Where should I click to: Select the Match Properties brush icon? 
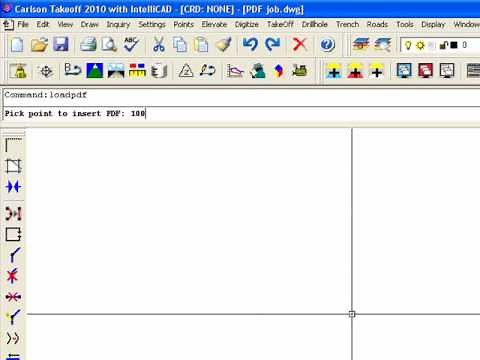(x=223, y=45)
